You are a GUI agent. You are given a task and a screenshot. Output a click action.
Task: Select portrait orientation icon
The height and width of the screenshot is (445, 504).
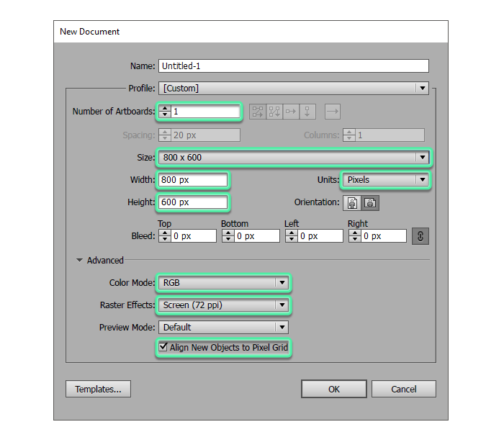tap(353, 203)
